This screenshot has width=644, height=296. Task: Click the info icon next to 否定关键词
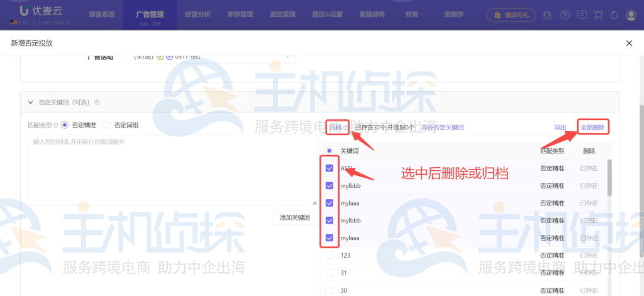(97, 102)
